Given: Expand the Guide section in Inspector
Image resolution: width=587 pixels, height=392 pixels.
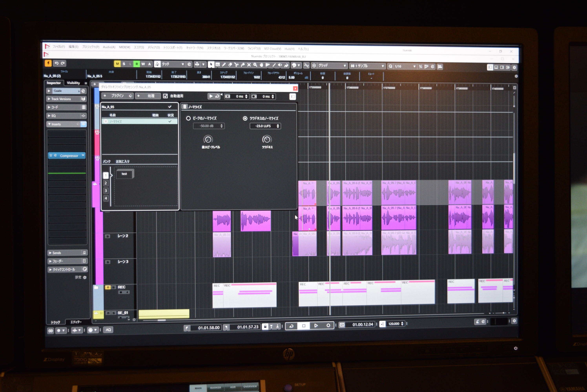Looking at the screenshot, I should point(49,91).
